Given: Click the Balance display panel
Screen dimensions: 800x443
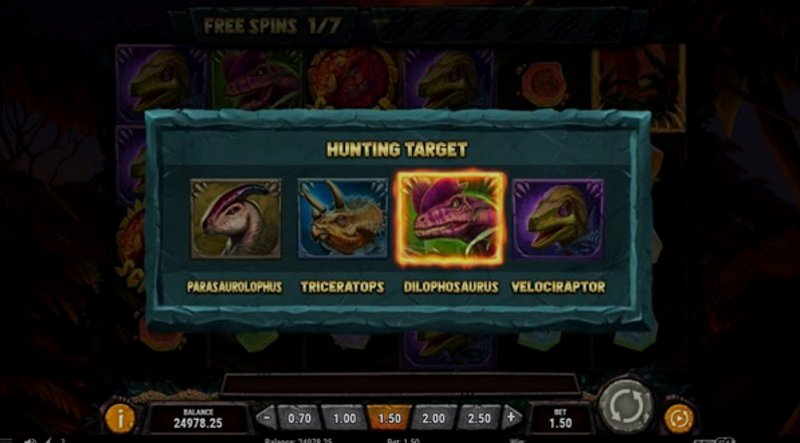Looking at the screenshot, I should 198,418.
